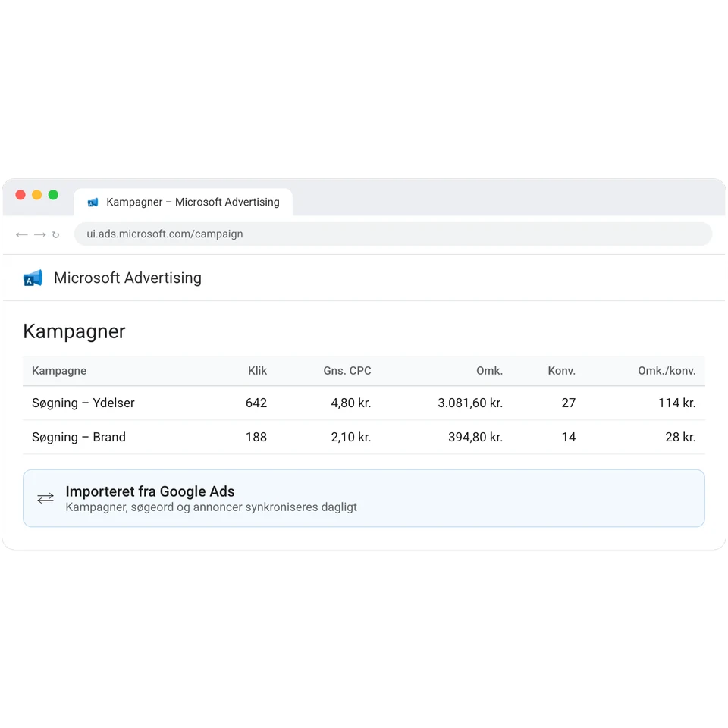Click the 4,80 kr. CPC value

pos(351,403)
